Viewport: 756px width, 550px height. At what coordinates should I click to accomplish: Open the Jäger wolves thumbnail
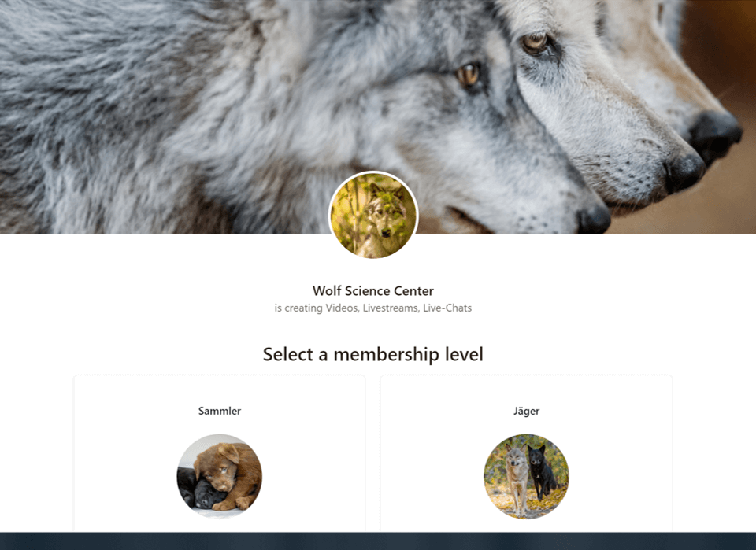point(526,476)
